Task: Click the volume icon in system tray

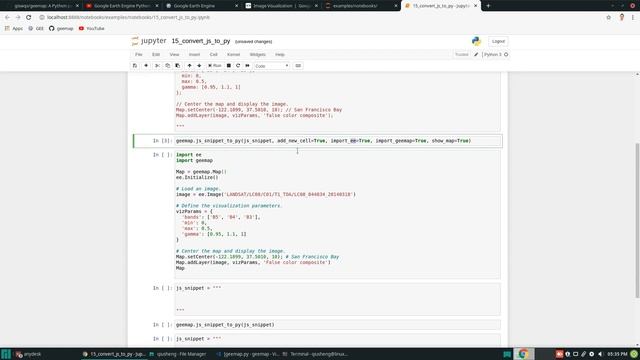Action: [x=600, y=354]
